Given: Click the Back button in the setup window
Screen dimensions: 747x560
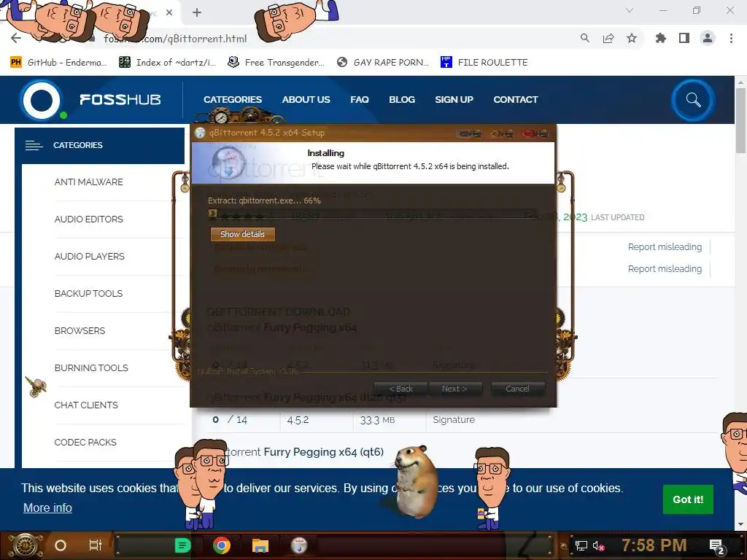Looking at the screenshot, I should click(x=400, y=389).
